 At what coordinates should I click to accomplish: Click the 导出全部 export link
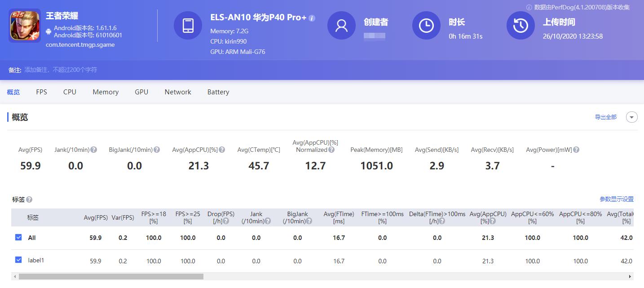point(606,117)
